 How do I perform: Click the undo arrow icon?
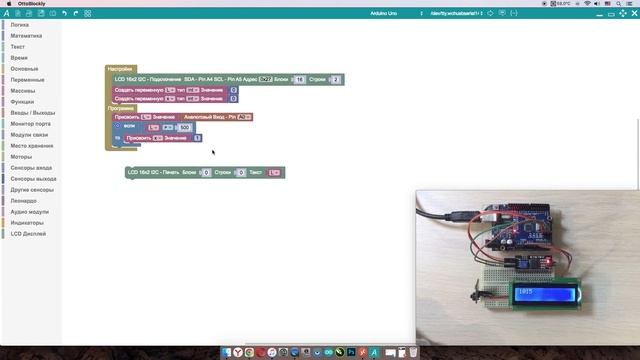64,13
